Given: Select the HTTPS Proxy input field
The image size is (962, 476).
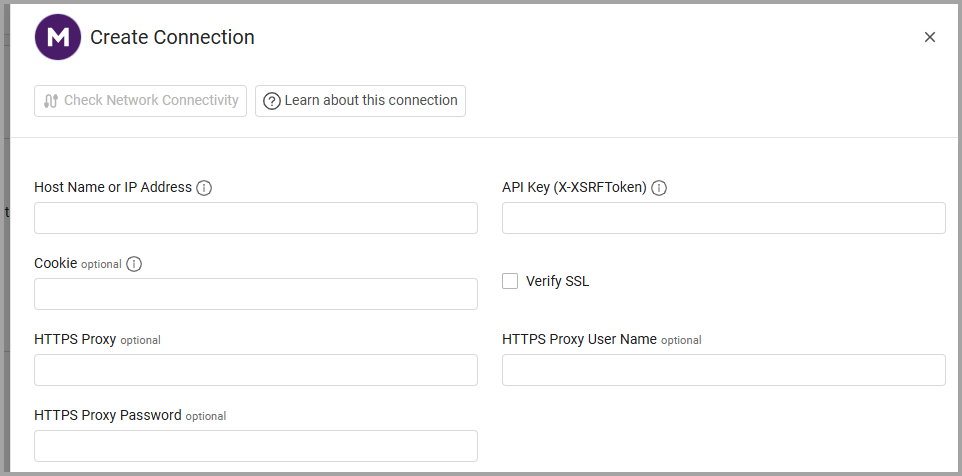Looking at the screenshot, I should coord(256,370).
